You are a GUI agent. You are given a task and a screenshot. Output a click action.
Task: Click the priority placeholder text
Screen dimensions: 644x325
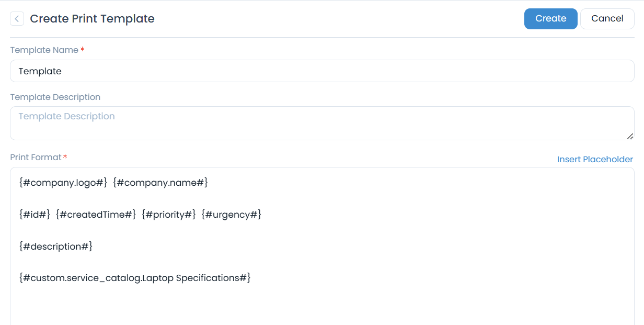tap(168, 215)
